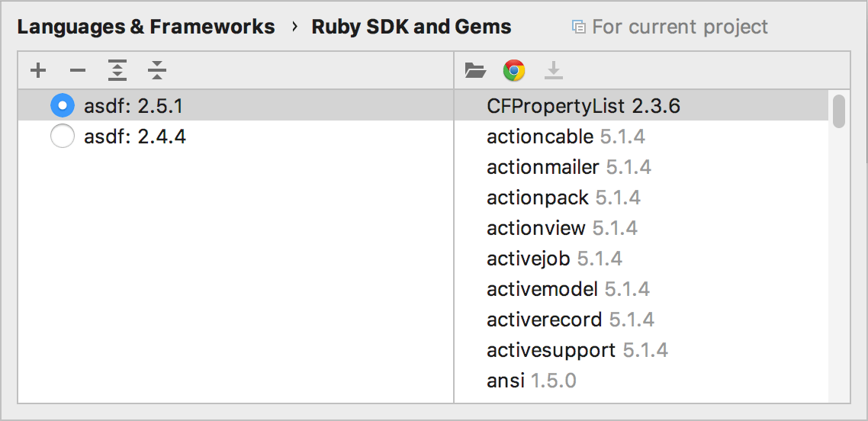The height and width of the screenshot is (421, 868).
Task: Click the Languages & Frameworks breadcrumb
Action: (x=146, y=27)
